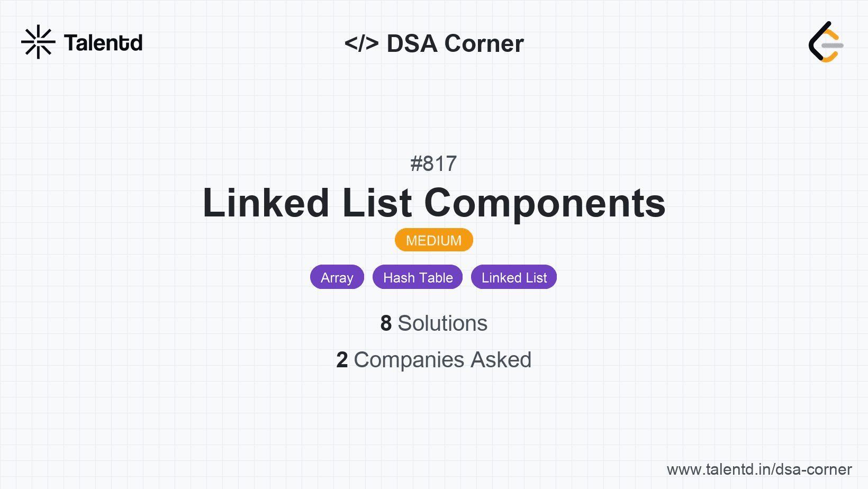868x489 pixels.
Task: Visit the www.talentd.in/dsa-corner link
Action: pos(759,469)
